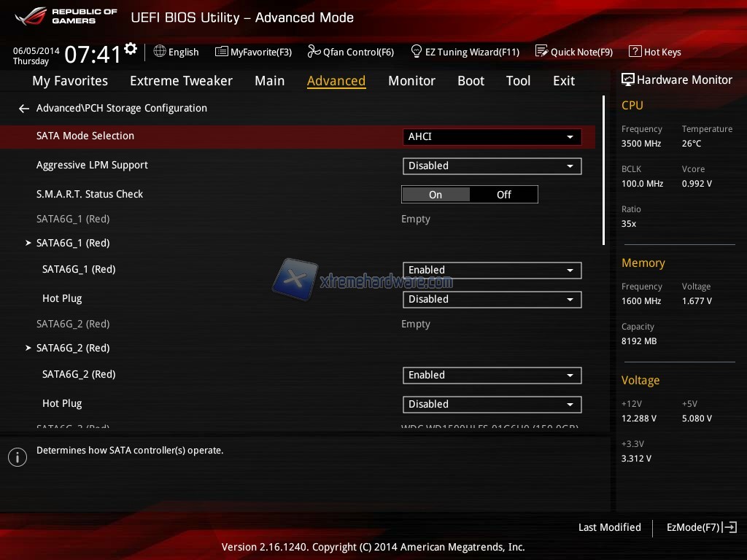Click the Last Modified button
747x560 pixels.
(x=609, y=527)
